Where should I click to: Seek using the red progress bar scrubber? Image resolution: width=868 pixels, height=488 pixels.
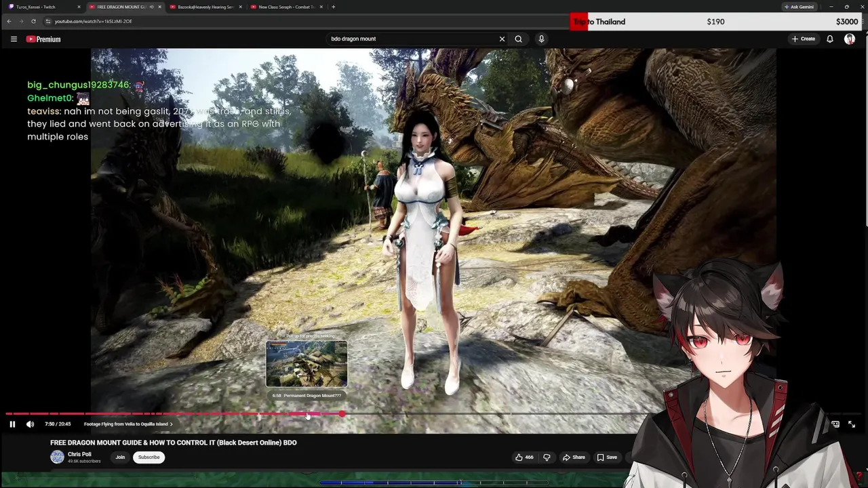click(x=342, y=413)
